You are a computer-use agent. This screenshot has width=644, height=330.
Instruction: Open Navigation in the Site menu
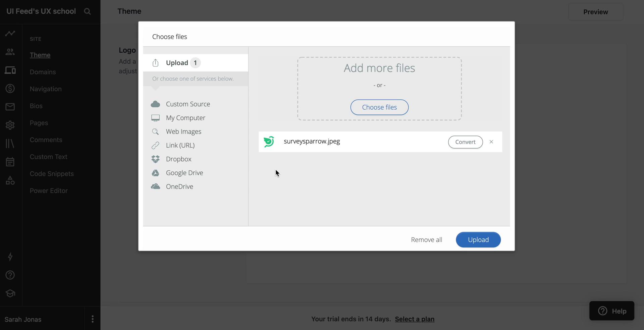coord(46,89)
